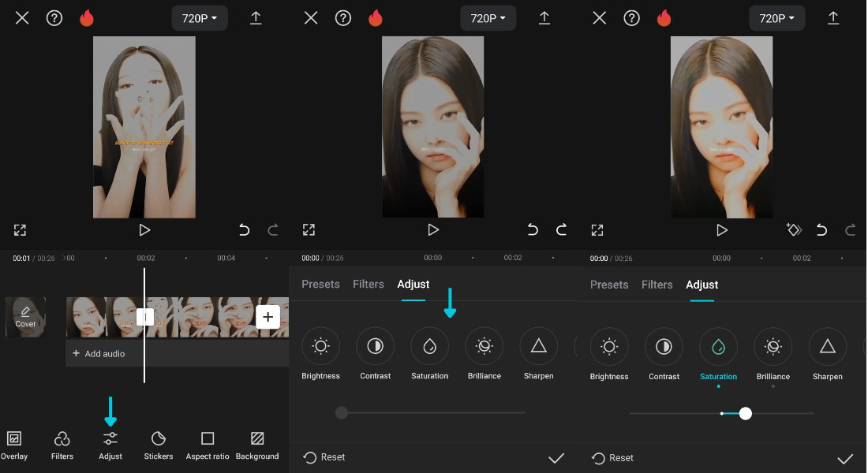Image resolution: width=868 pixels, height=473 pixels.
Task: Undo in the middle panel
Action: click(533, 229)
